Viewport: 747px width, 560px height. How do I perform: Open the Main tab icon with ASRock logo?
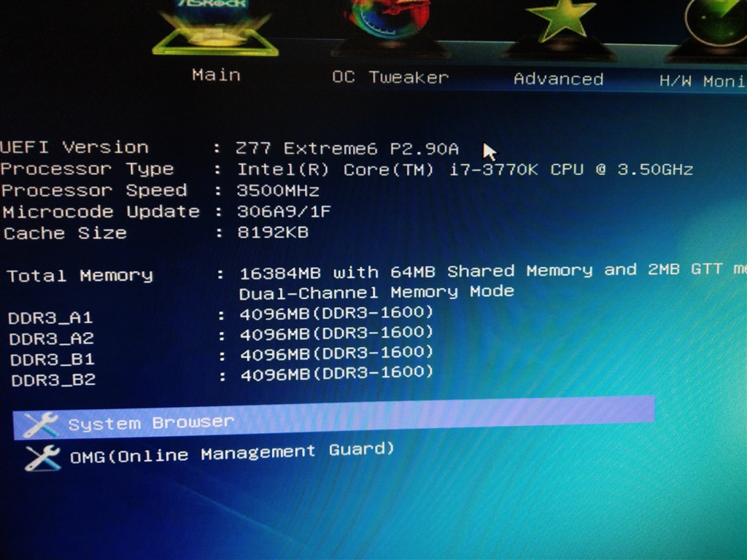[215, 28]
